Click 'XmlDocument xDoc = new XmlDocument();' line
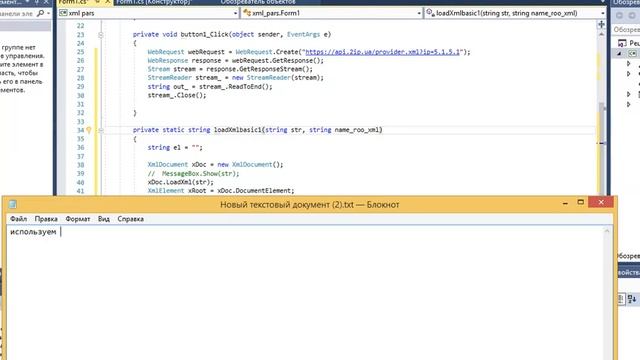The image size is (640, 360). pyautogui.click(x=215, y=164)
